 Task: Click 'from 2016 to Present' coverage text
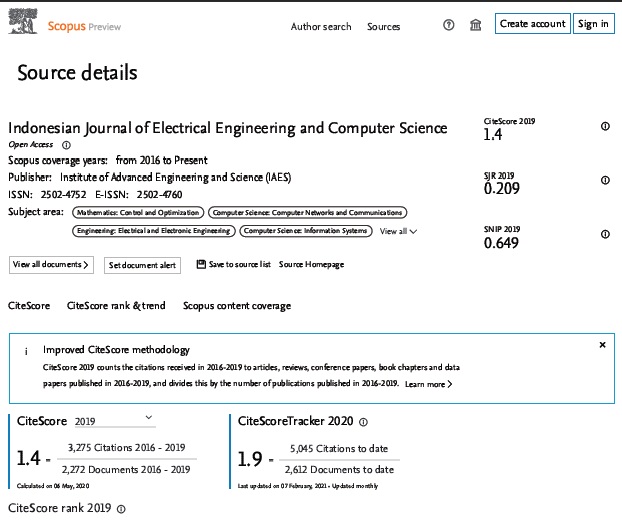tap(161, 160)
